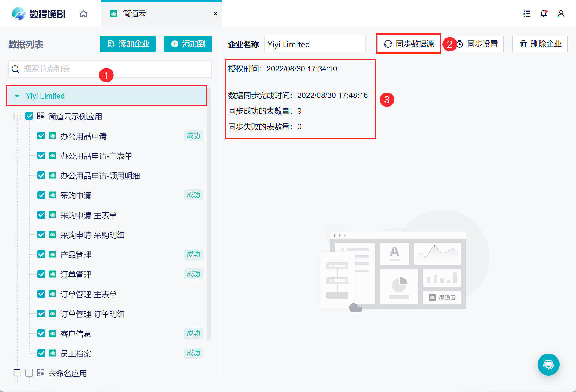Screen dimensions: 576x392
Task: Collapse the 未命名应用 tree node
Action: [x=17, y=373]
